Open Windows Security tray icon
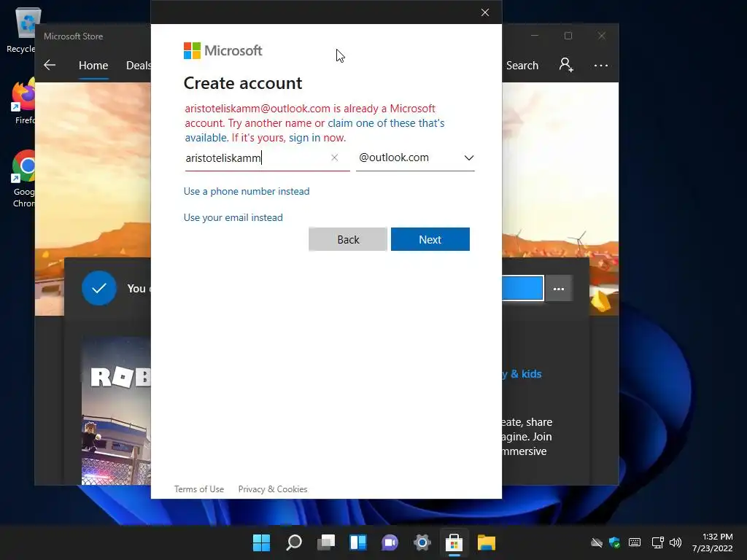747x560 pixels. click(x=614, y=542)
